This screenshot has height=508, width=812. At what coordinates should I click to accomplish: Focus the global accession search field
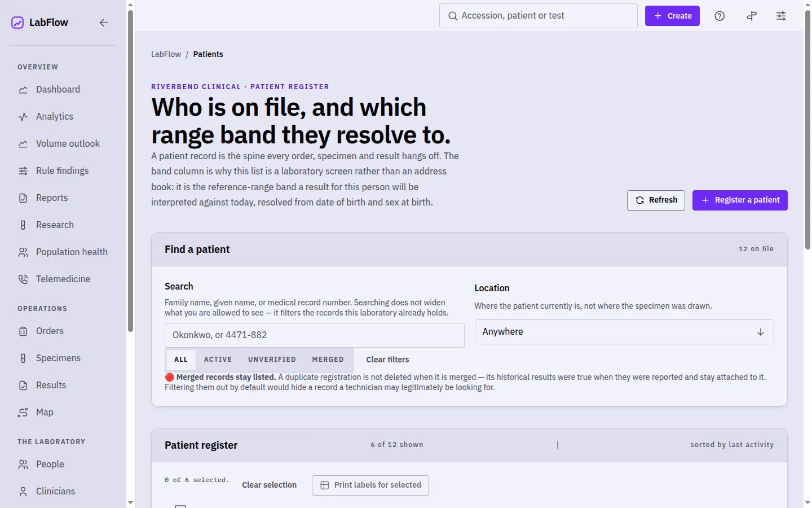(x=539, y=16)
